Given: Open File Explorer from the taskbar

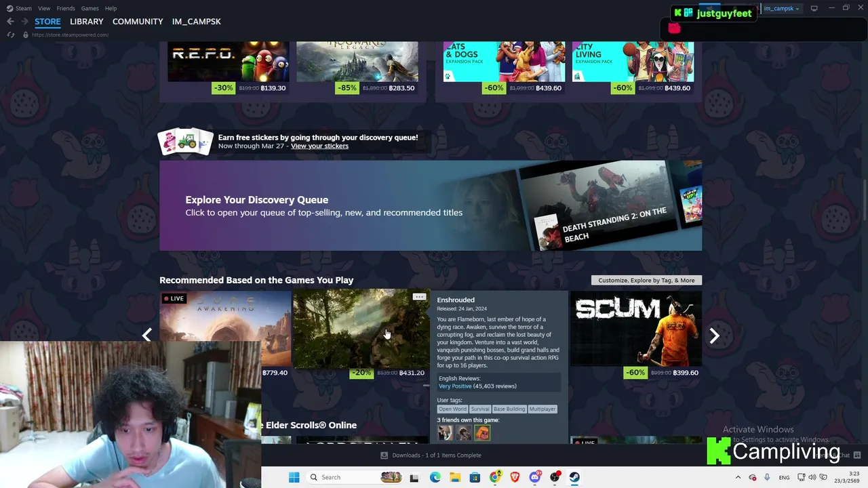Looking at the screenshot, I should [455, 477].
